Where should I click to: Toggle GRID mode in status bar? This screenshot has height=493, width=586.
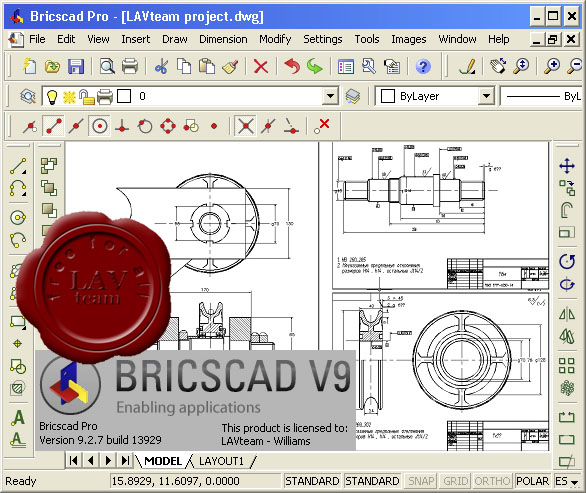click(456, 481)
